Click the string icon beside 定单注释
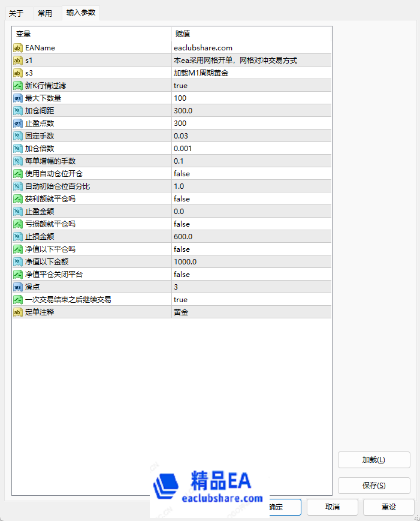This screenshot has height=521, width=420. pyautogui.click(x=17, y=312)
